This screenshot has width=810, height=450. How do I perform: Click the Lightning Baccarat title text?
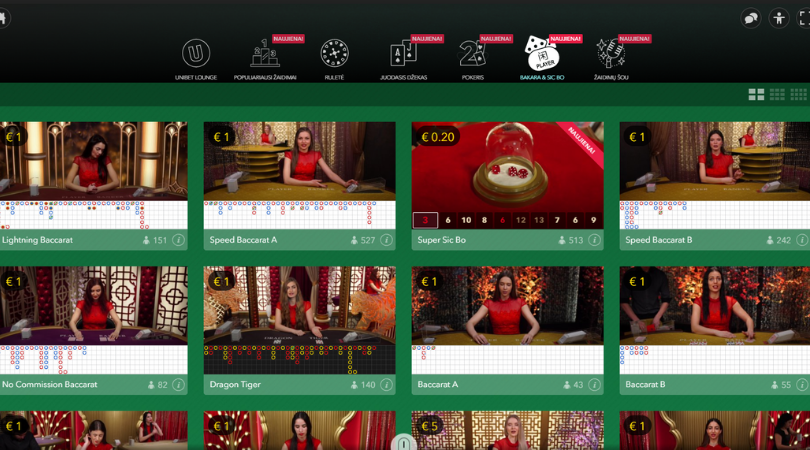pos(37,240)
